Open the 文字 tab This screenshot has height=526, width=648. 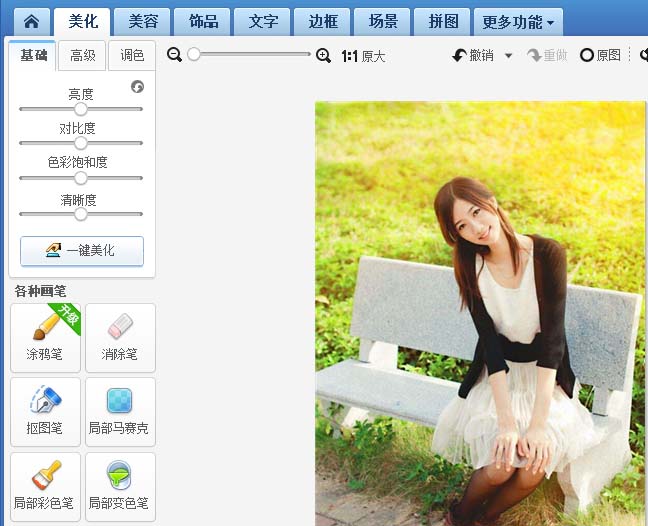coord(263,21)
